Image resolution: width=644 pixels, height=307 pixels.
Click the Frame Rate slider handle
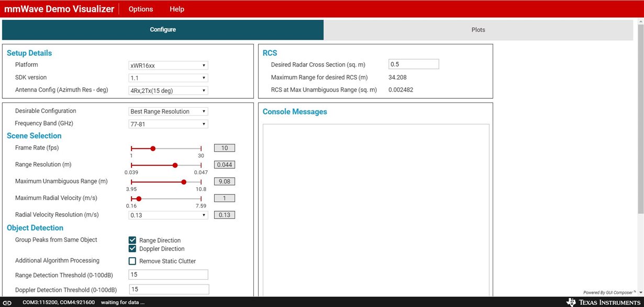coord(153,149)
